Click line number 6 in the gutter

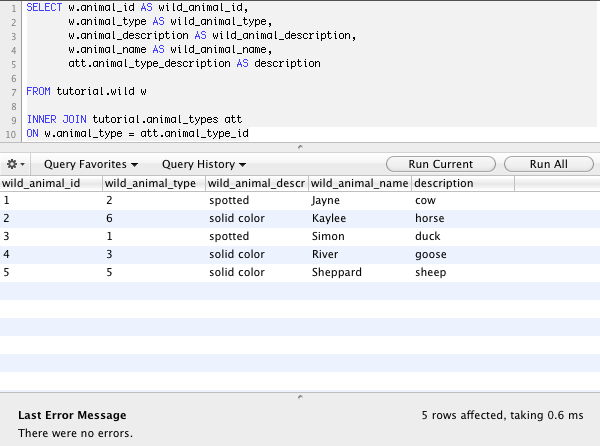click(13, 79)
